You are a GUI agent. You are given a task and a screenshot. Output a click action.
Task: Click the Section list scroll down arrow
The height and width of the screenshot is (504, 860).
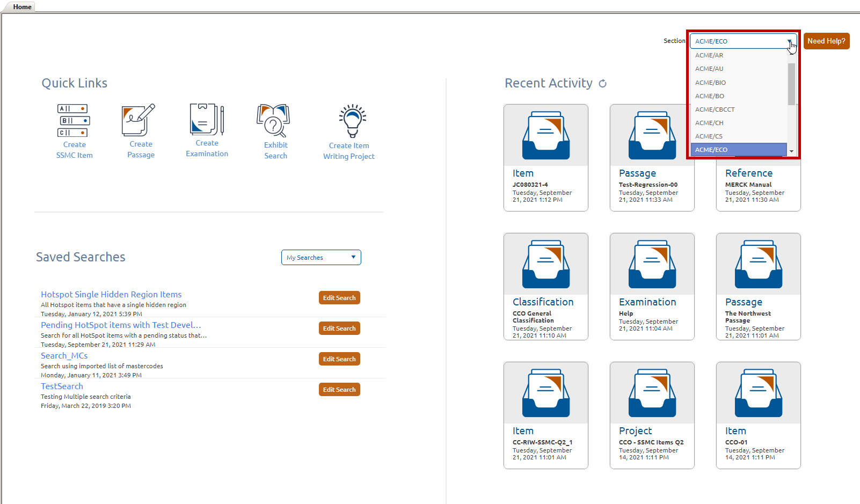tap(791, 151)
